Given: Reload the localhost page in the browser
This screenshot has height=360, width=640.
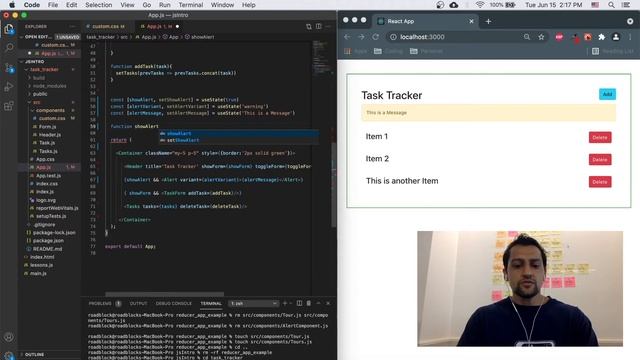Looking at the screenshot, I should pos(376,37).
